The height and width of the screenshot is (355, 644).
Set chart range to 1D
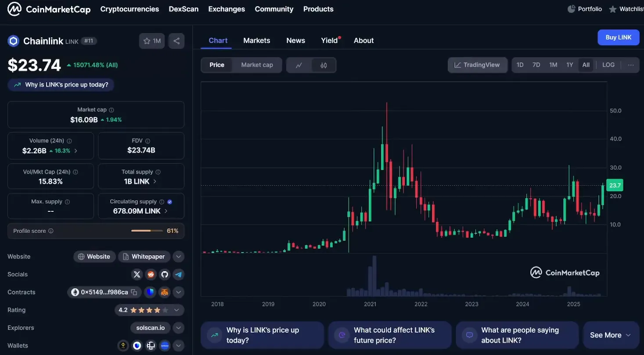click(520, 65)
